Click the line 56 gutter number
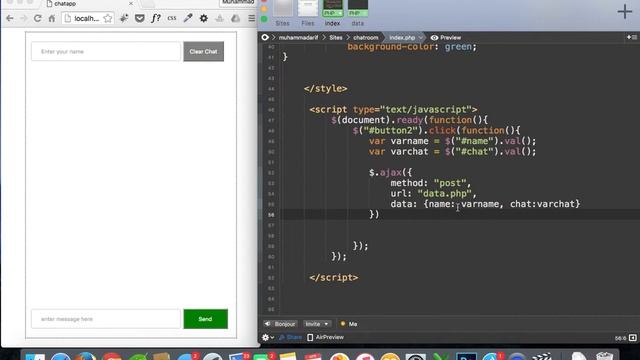The image size is (640, 360). pyautogui.click(x=271, y=215)
